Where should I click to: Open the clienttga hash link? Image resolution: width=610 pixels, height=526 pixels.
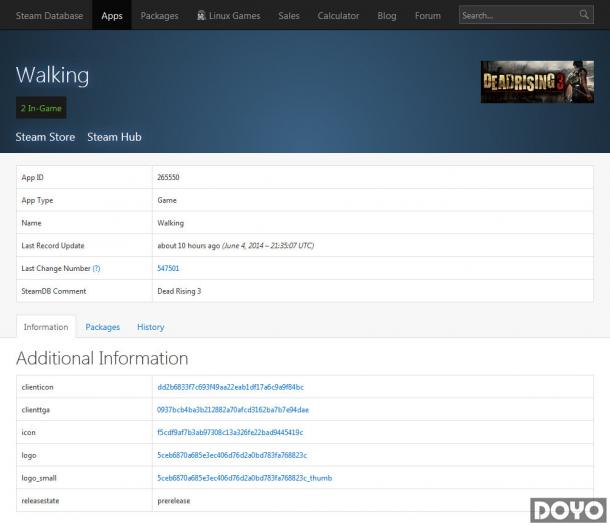pos(233,410)
